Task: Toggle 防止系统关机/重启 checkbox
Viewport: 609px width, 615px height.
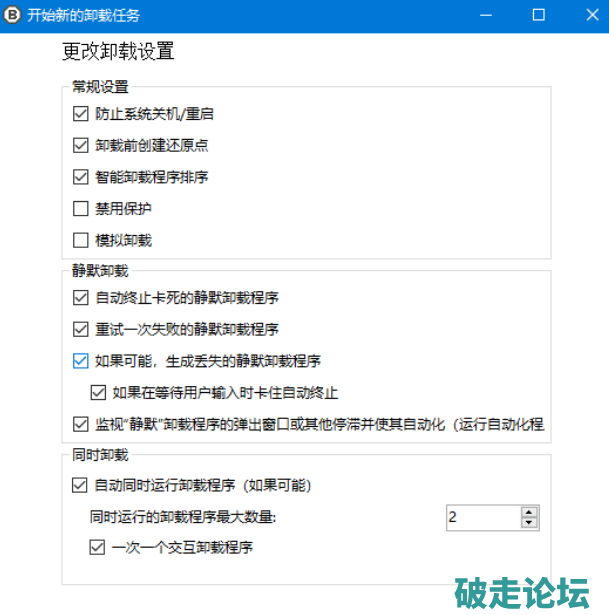Action: coord(81,114)
